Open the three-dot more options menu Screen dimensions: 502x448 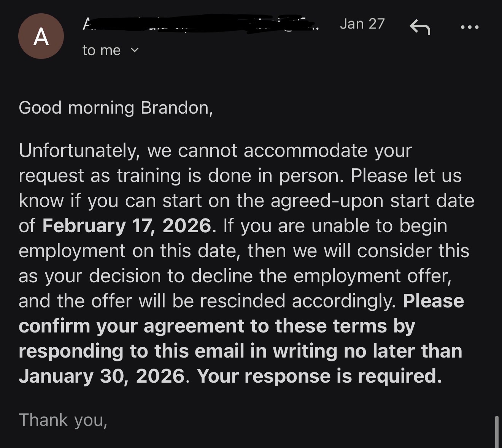(x=469, y=27)
